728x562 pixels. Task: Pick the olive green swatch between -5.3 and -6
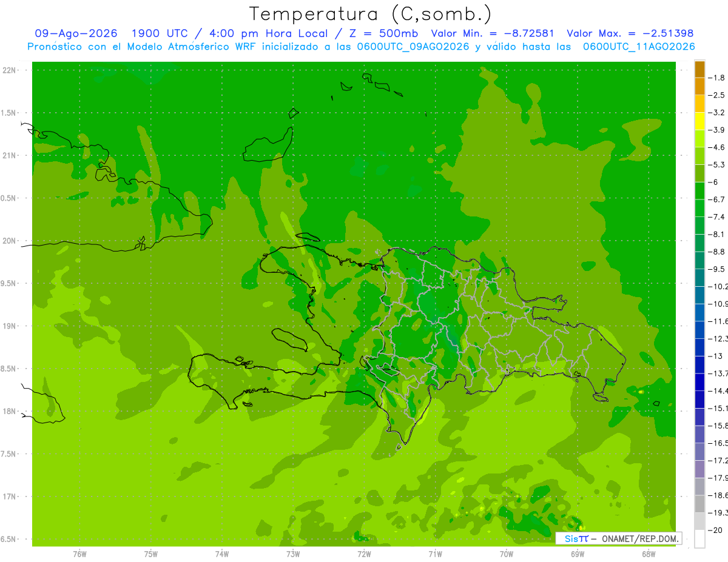699,173
